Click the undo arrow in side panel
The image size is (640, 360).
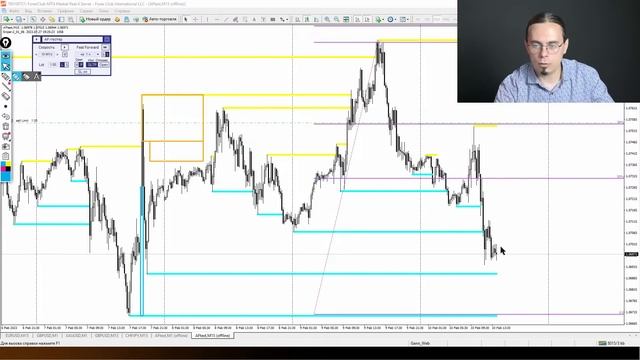click(6, 116)
